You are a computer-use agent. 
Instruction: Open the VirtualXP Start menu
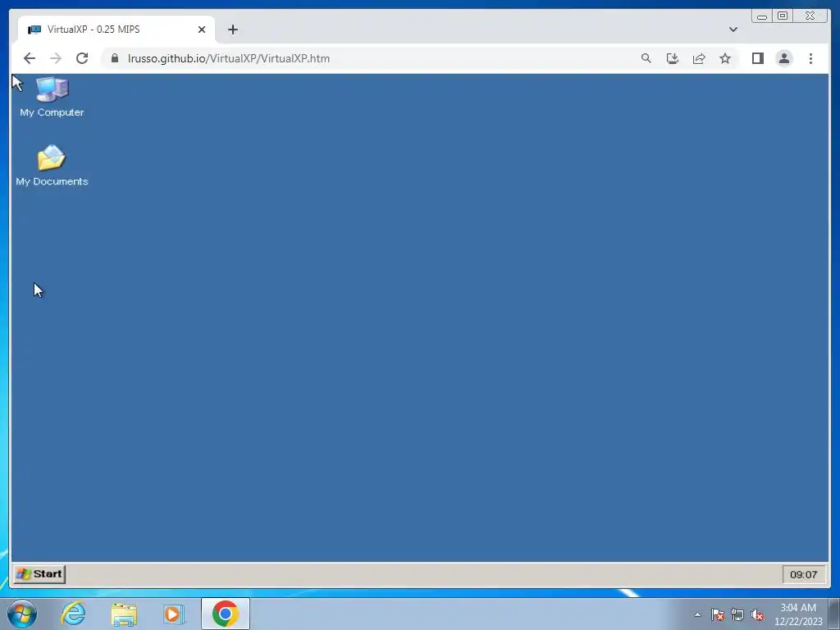click(39, 573)
